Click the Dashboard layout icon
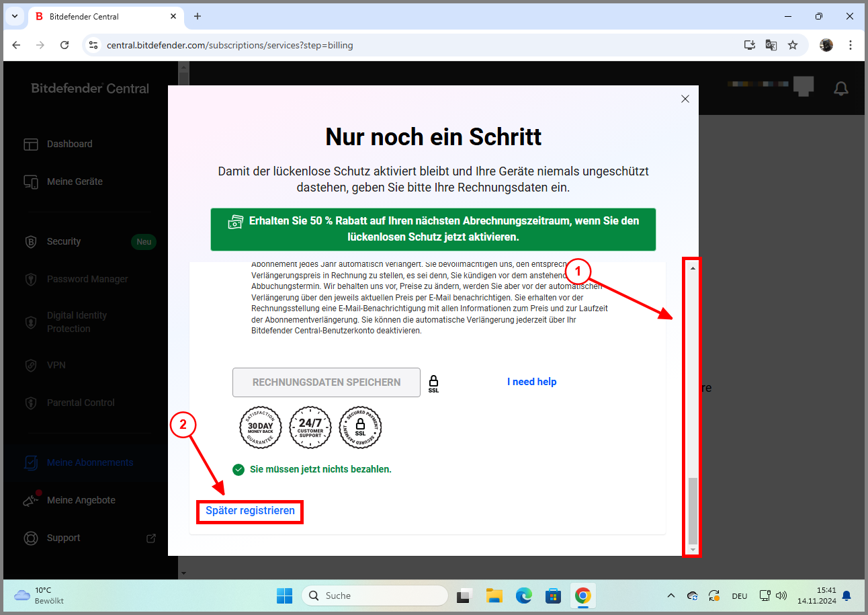 pyautogui.click(x=31, y=145)
